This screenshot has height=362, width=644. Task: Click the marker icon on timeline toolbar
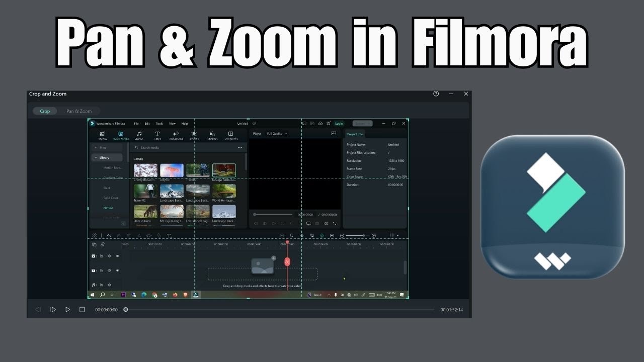[x=291, y=236]
